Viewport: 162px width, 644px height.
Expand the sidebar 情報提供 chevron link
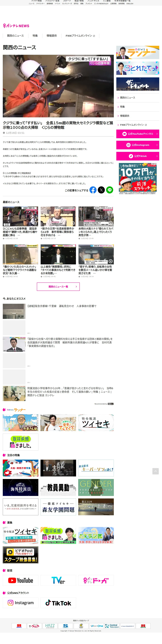click(138, 116)
